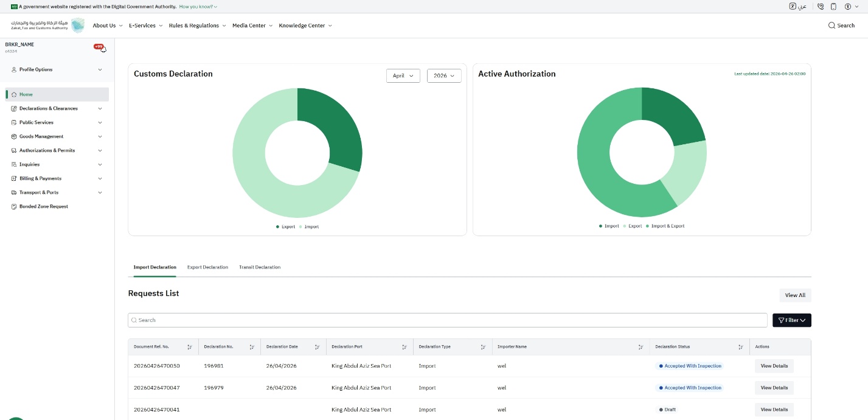The height and width of the screenshot is (420, 868).
Task: View details for document 20260426470050
Action: [x=774, y=366]
